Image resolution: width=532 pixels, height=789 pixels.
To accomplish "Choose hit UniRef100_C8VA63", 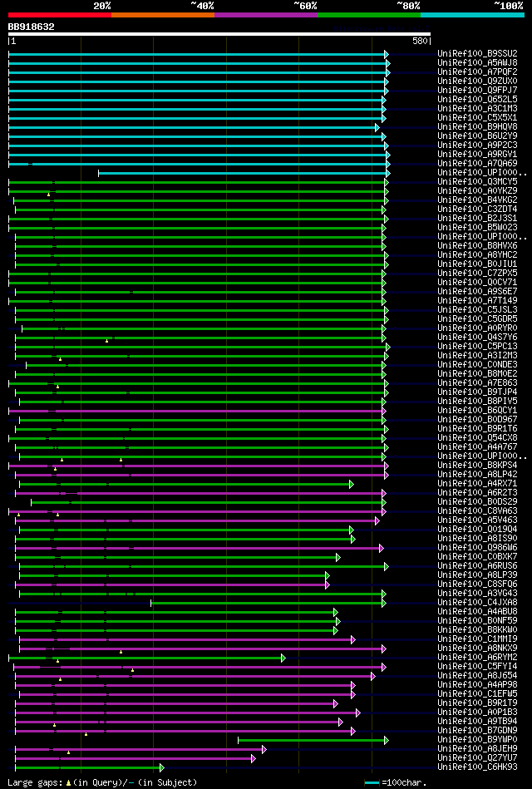I will 477,510.
